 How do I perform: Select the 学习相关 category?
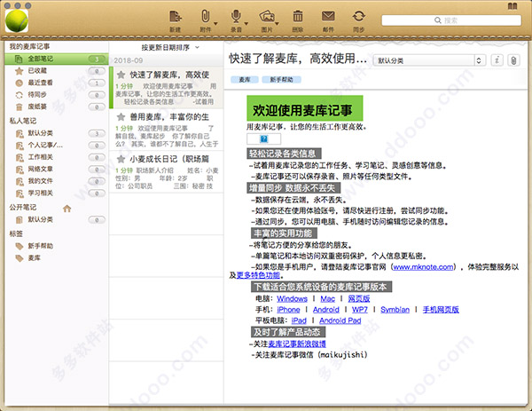pos(57,193)
